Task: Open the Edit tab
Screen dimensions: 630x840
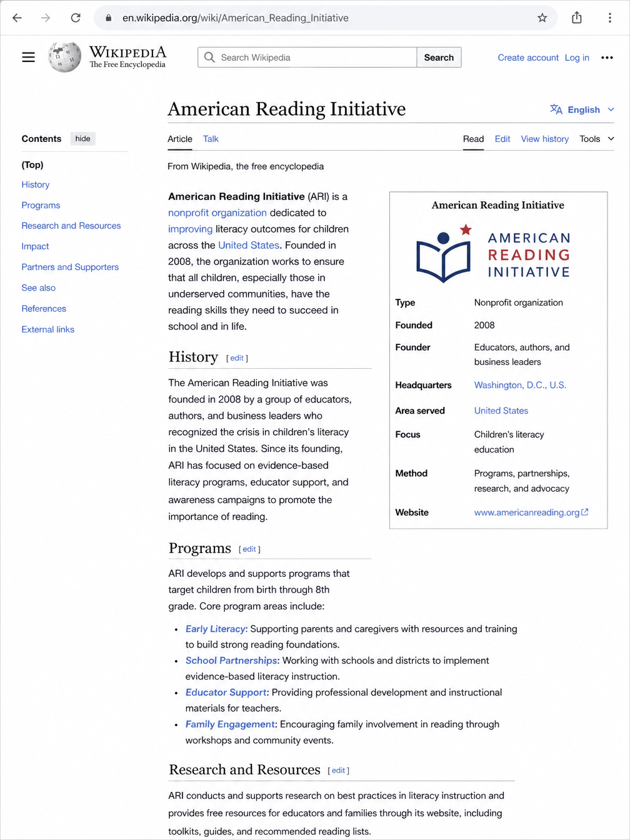Action: click(502, 139)
